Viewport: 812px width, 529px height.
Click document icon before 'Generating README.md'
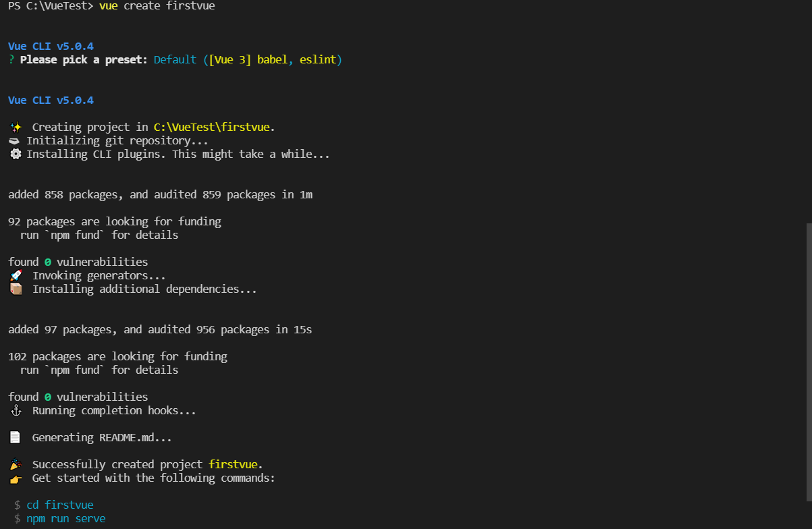tap(15, 437)
